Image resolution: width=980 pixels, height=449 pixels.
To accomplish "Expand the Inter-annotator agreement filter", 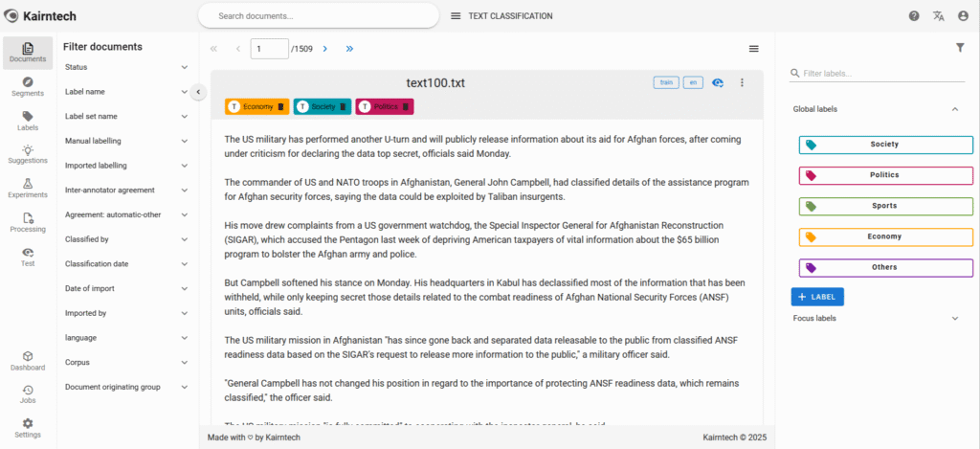I will 184,190.
